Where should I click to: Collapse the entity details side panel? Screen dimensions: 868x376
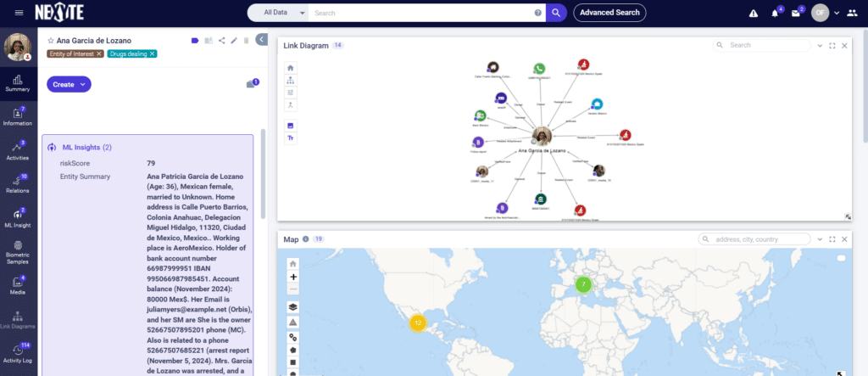(x=262, y=39)
